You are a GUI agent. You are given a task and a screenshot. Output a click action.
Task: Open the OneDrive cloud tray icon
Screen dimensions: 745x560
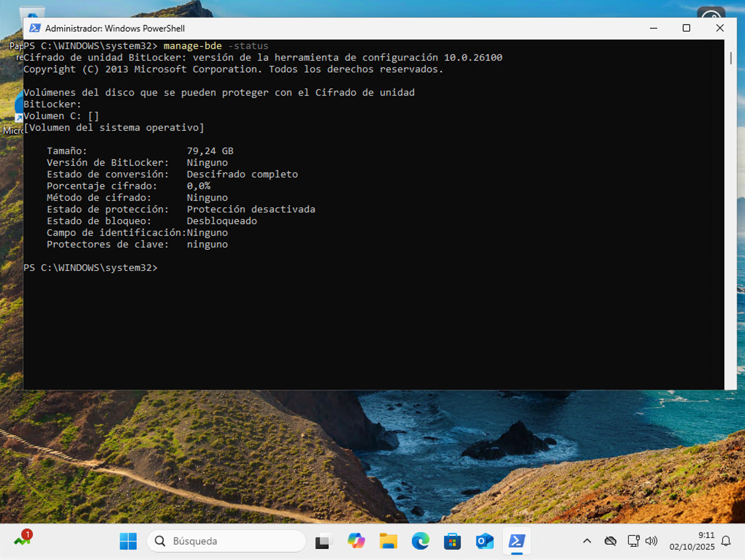click(x=610, y=541)
